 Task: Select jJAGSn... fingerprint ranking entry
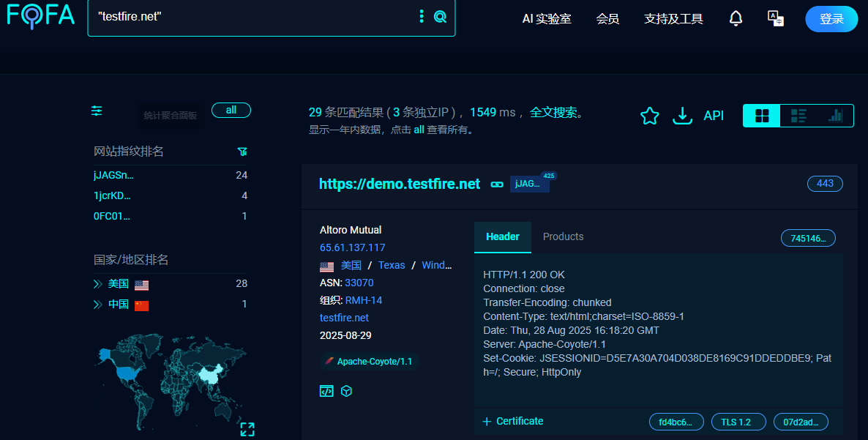point(113,175)
